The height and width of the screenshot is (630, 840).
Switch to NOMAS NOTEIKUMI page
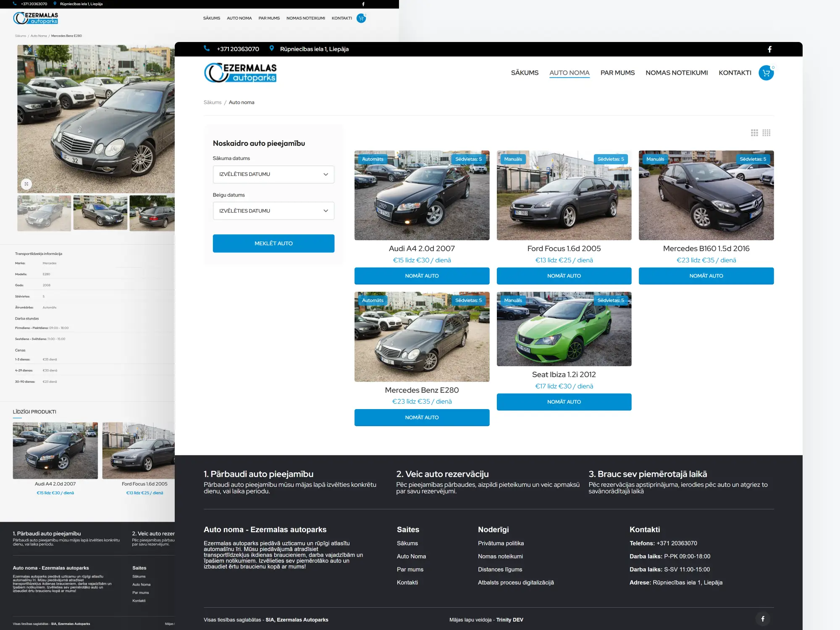click(677, 72)
